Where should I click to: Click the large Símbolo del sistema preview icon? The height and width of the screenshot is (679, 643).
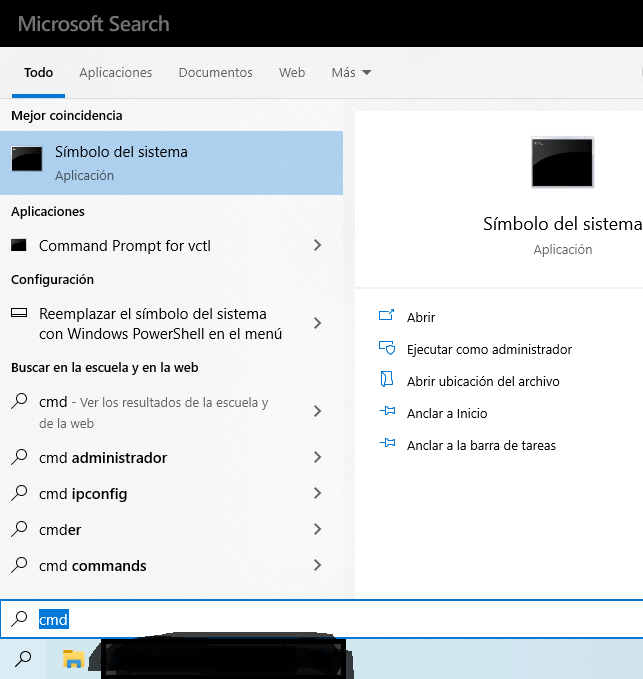tap(562, 162)
